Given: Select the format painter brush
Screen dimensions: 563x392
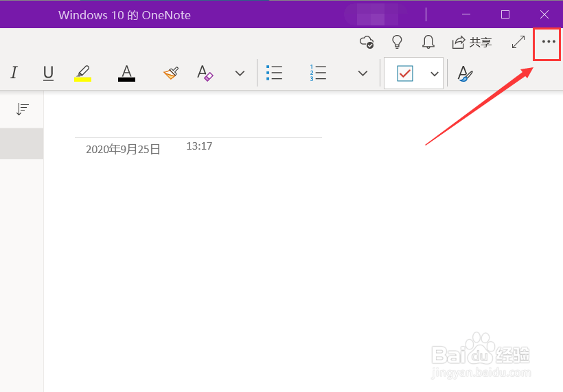Looking at the screenshot, I should (x=171, y=73).
